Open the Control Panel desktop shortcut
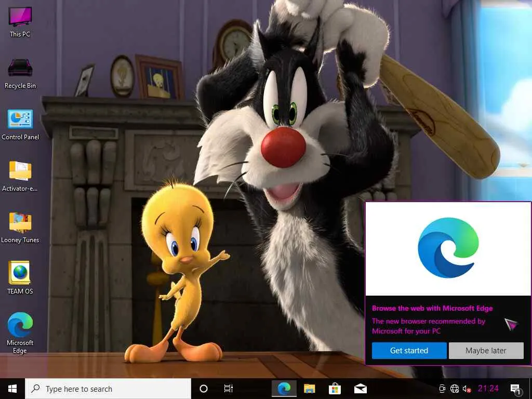 (20, 125)
